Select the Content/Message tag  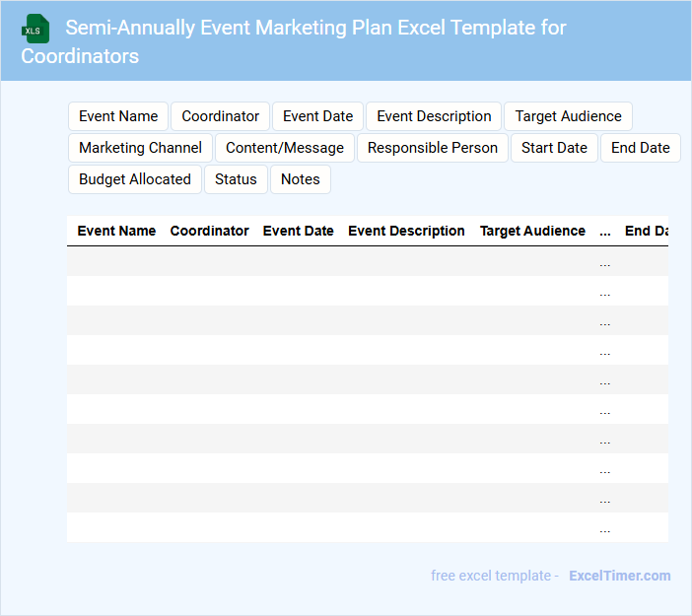pyautogui.click(x=285, y=148)
